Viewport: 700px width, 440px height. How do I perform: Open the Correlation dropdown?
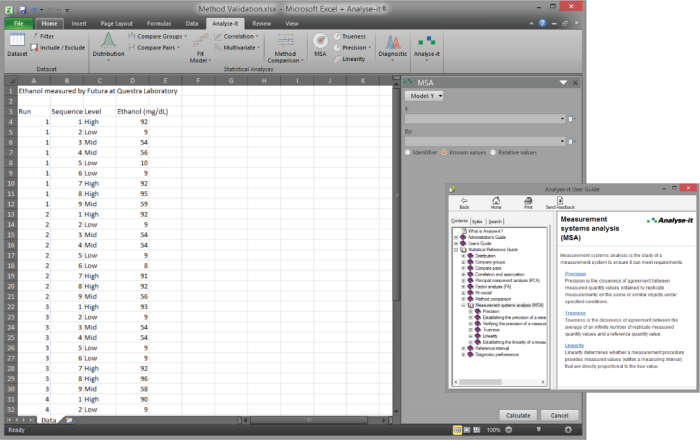237,36
